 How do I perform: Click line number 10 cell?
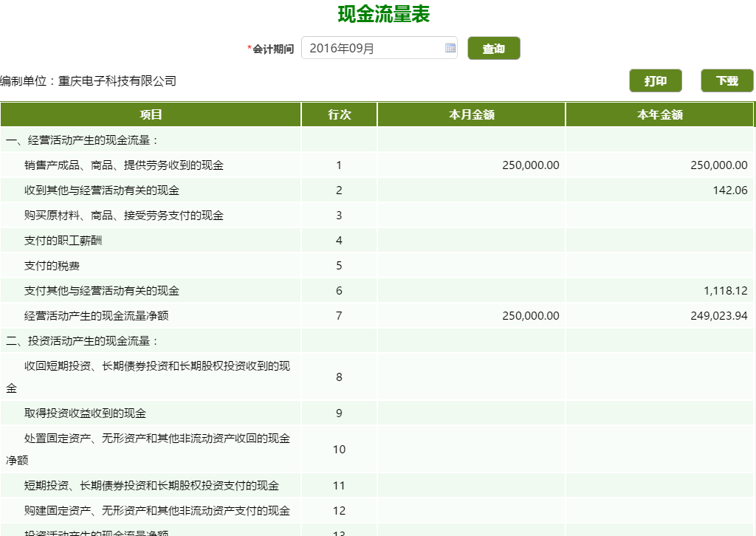[x=339, y=449]
